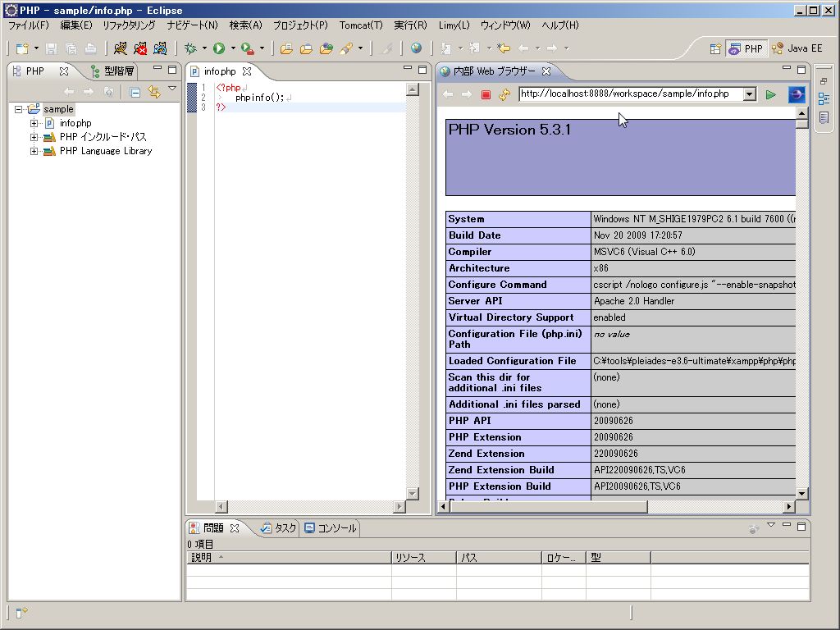This screenshot has width=840, height=630.
Task: Select the PHP explorer tab
Action: click(x=35, y=71)
